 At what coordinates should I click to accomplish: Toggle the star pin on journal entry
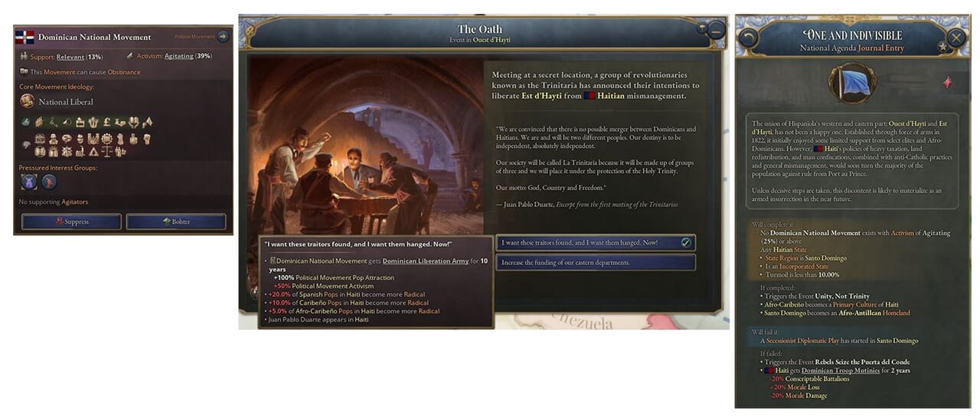click(942, 47)
